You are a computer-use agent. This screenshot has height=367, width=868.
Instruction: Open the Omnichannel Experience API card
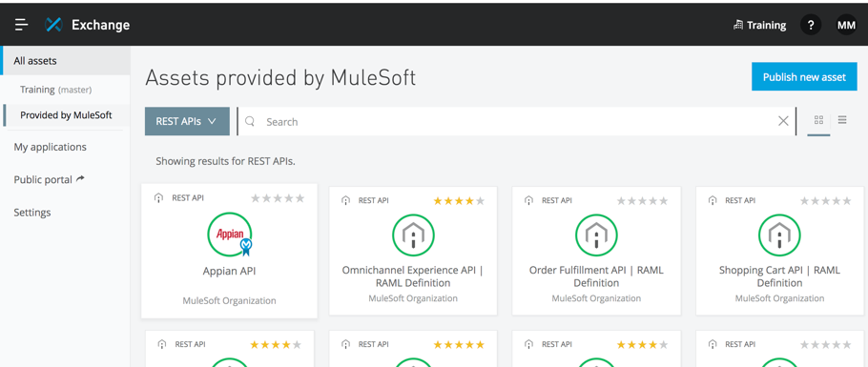pyautogui.click(x=413, y=251)
